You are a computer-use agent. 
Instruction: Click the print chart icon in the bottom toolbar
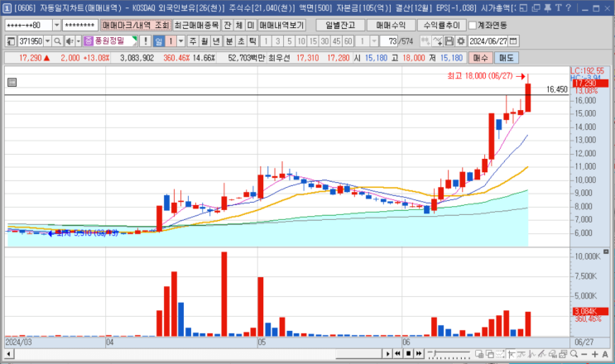tap(563, 354)
